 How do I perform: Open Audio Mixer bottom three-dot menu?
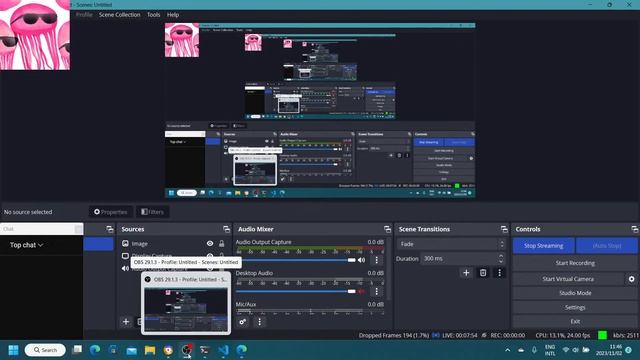(x=260, y=322)
